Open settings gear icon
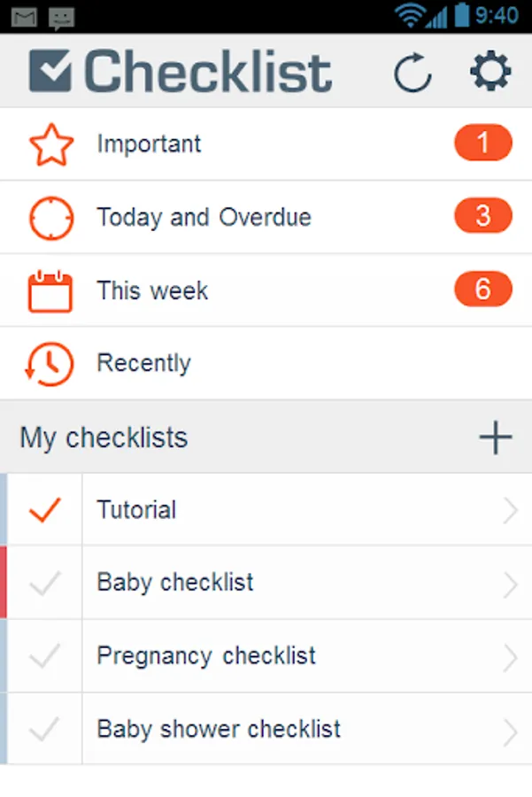 [x=490, y=71]
